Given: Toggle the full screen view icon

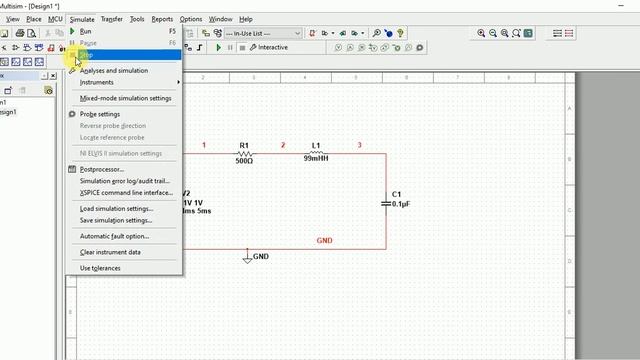Looking at the screenshot, I should coord(528,33).
